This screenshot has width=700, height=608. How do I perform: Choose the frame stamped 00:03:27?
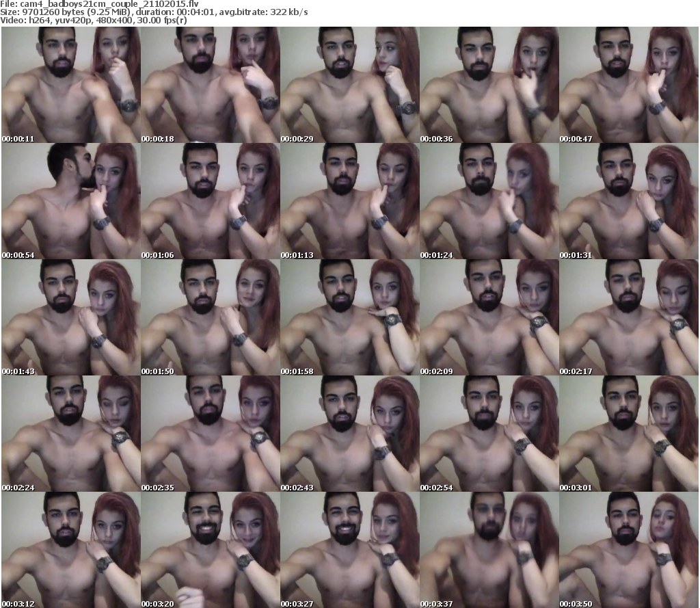350,549
